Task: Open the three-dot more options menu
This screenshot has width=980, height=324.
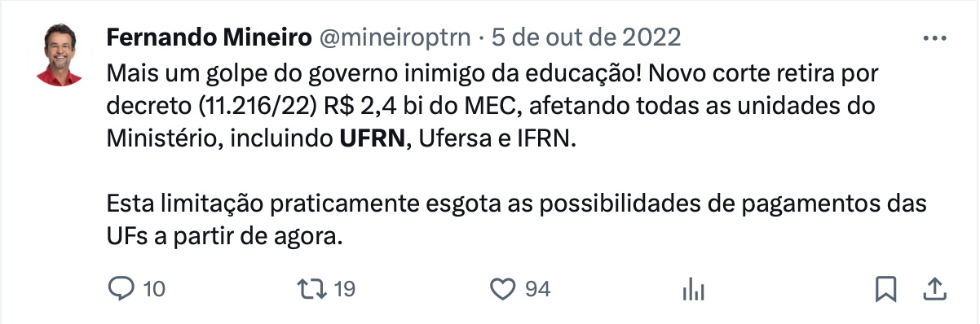Action: [934, 37]
